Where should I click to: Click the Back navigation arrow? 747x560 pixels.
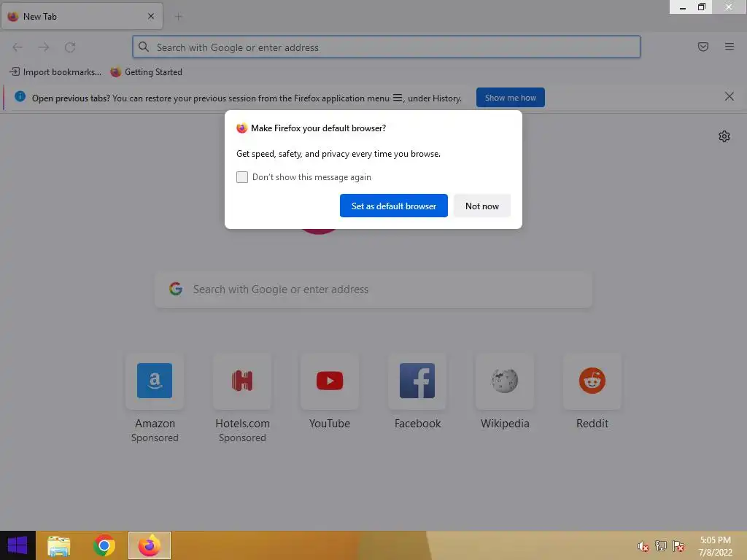pyautogui.click(x=18, y=47)
